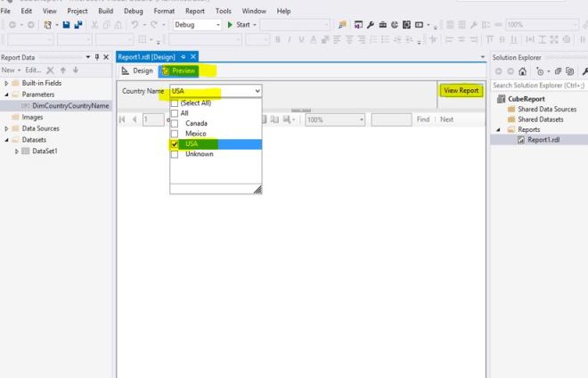Image resolution: width=588 pixels, height=378 pixels.
Task: Open the Debug configuration dropdown
Action: tap(197, 25)
